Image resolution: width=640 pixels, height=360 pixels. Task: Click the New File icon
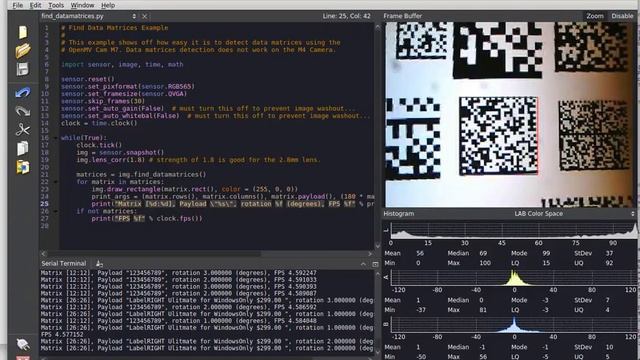point(23,32)
